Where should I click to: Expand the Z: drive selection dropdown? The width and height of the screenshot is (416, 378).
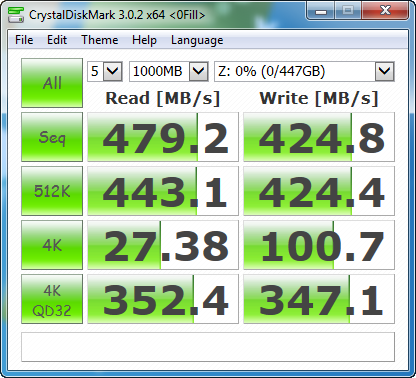pyautogui.click(x=385, y=71)
